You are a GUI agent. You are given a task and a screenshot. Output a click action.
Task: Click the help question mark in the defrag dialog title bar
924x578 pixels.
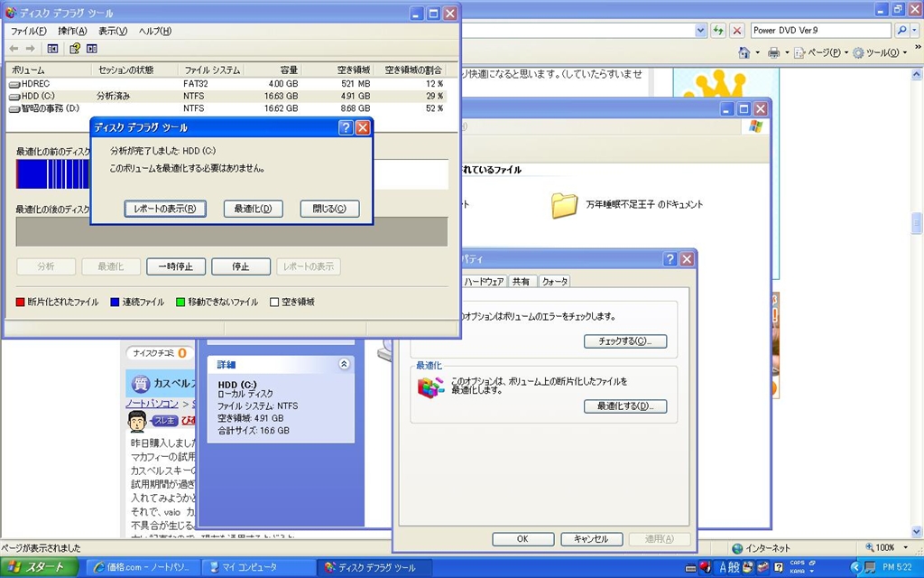coord(346,127)
